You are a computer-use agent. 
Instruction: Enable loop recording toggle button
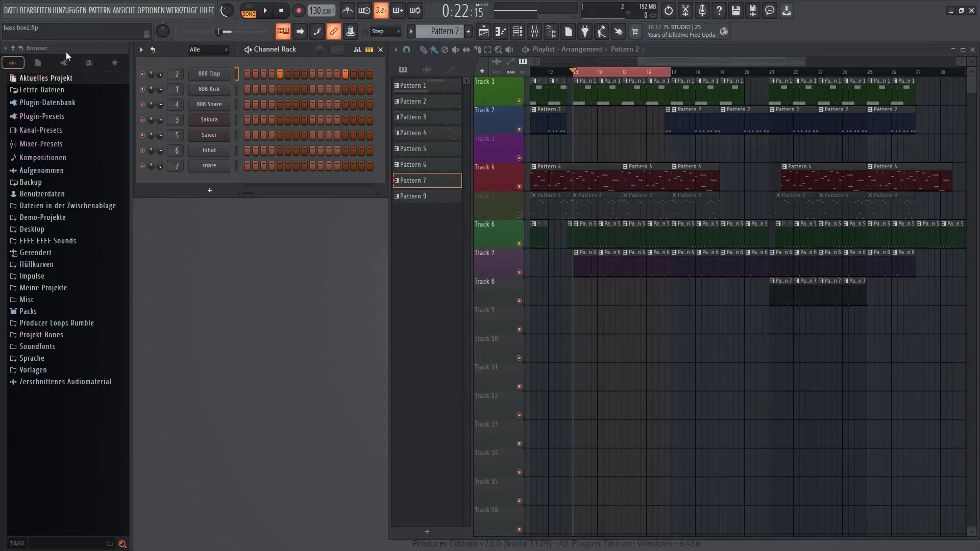[x=416, y=10]
